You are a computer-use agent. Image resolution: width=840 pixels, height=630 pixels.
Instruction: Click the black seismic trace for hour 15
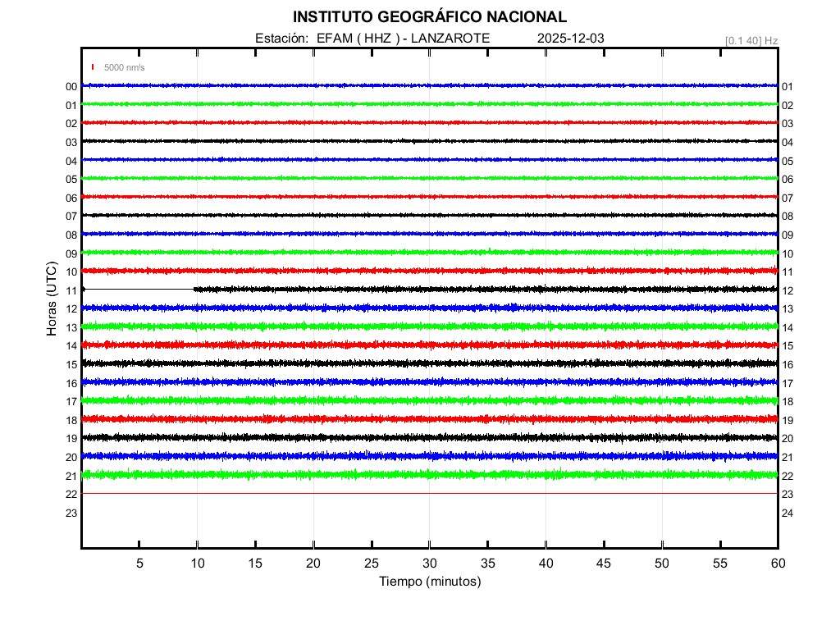[x=430, y=363]
